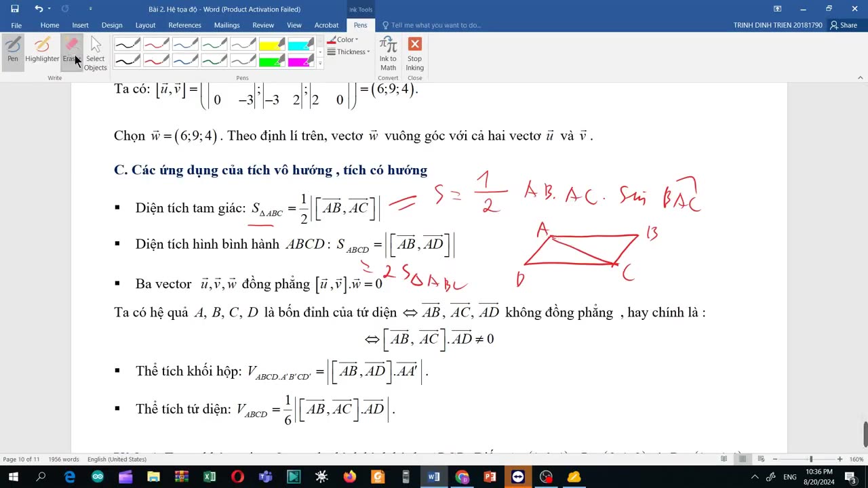Pick the green highlighter pen preset
This screenshot has width=868, height=488.
click(272, 61)
